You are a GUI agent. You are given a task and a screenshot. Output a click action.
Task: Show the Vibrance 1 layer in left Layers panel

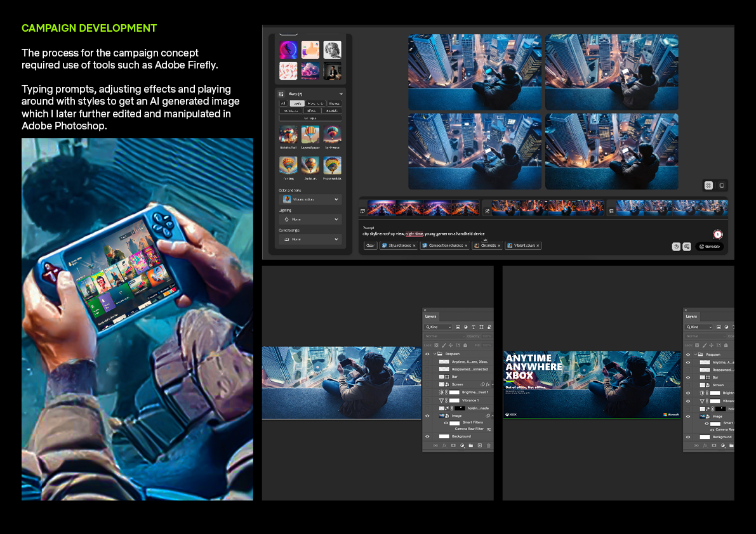tap(427, 400)
